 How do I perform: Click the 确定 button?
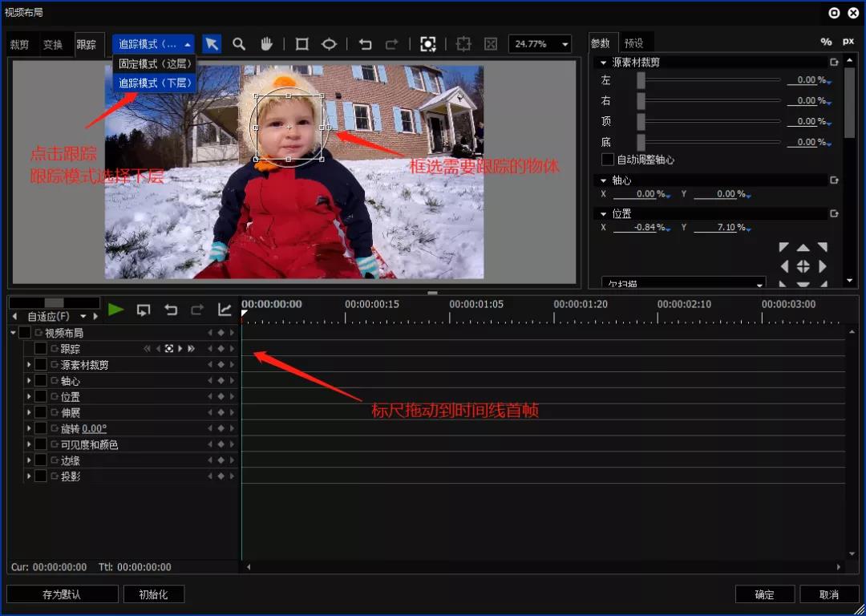(x=764, y=594)
